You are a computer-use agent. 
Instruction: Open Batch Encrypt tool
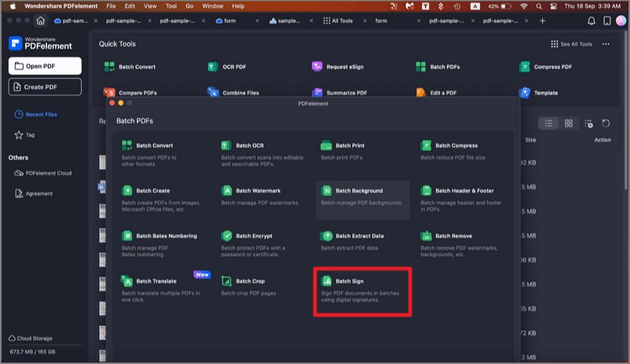[262, 245]
